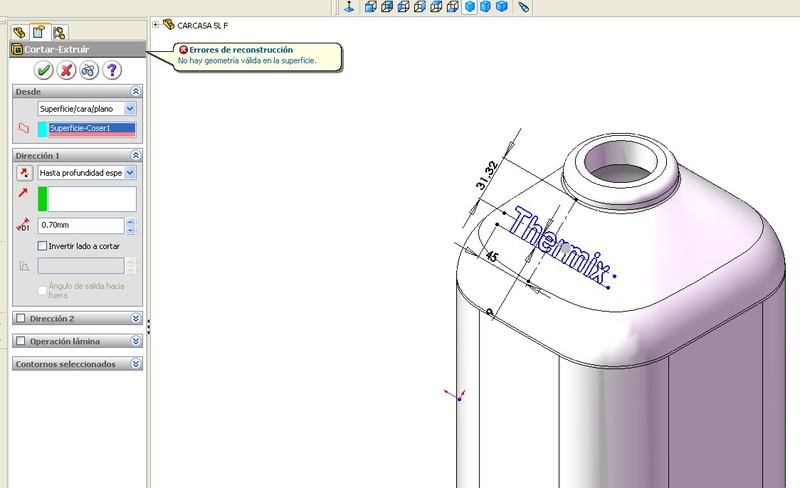Select the CARCASA 5L F part name
The width and height of the screenshot is (800, 488).
(203, 26)
